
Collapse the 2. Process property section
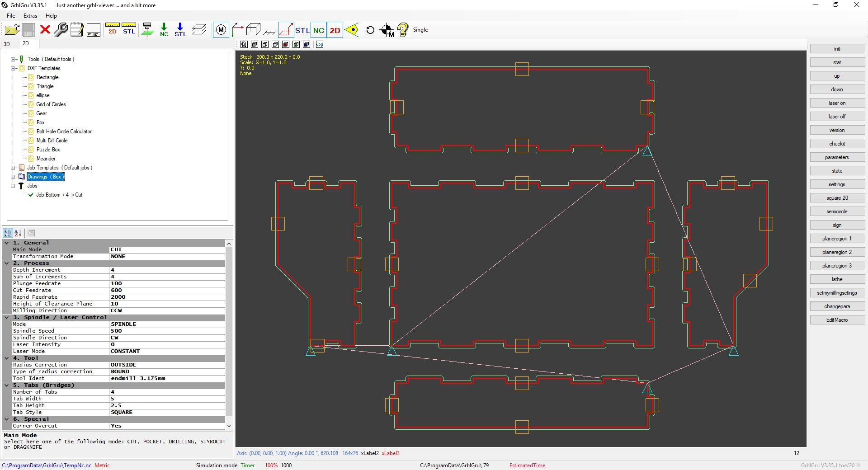tap(7, 263)
